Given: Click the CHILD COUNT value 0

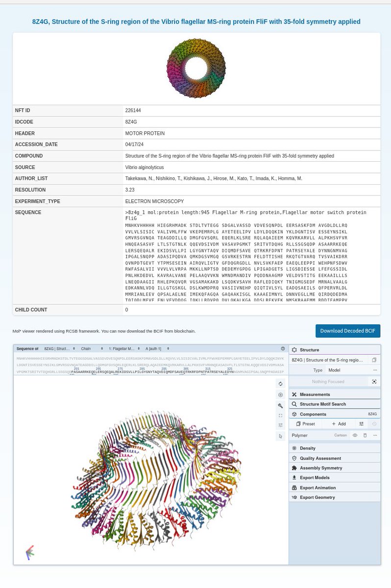Looking at the screenshot, I should [126, 310].
